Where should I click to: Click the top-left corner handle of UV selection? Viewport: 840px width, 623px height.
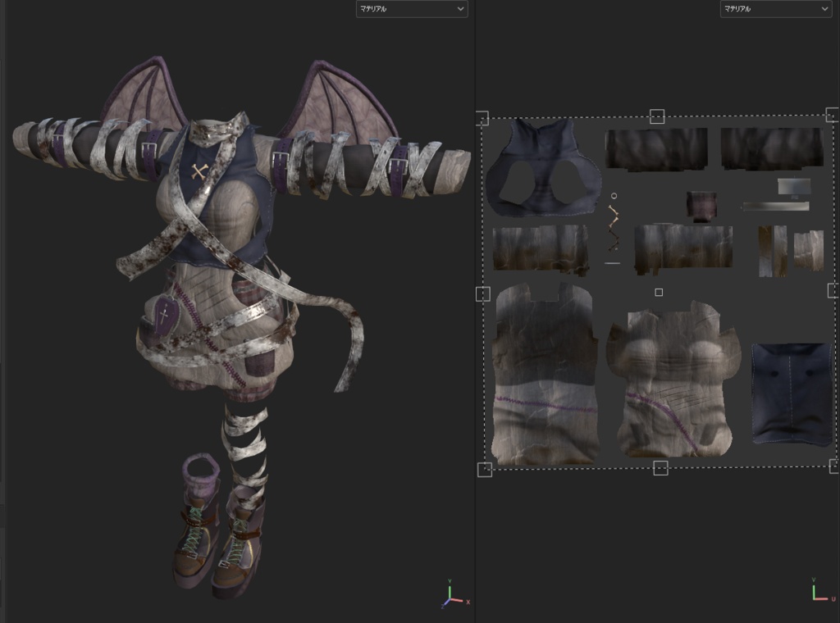pos(482,118)
